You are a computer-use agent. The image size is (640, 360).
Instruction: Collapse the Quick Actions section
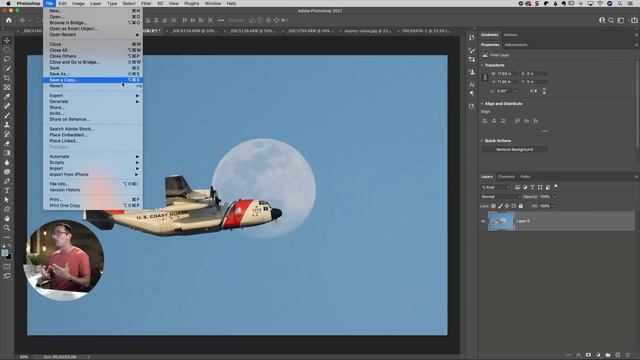(x=482, y=140)
